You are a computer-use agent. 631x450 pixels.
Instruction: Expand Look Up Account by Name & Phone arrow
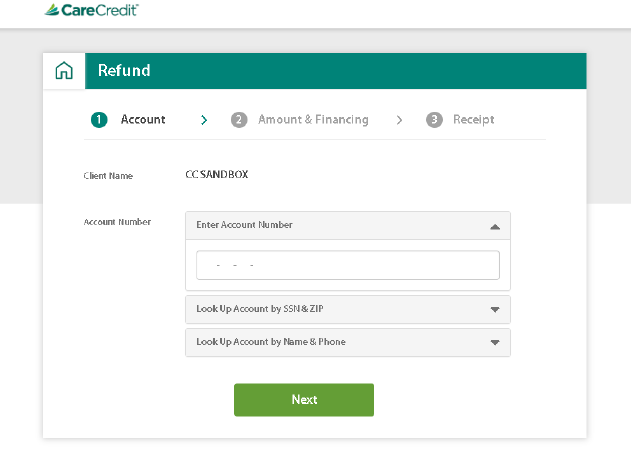[494, 342]
